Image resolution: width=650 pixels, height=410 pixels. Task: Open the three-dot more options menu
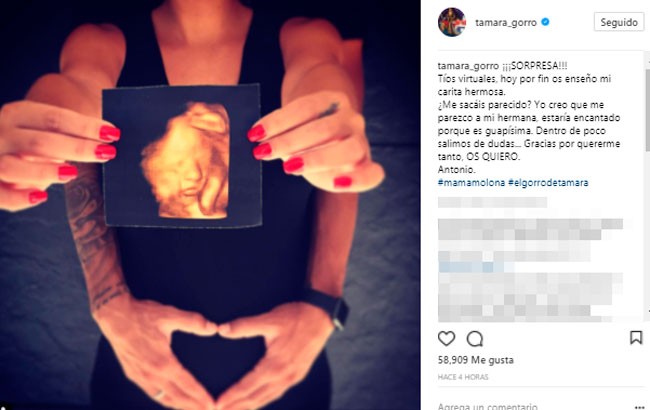tap(639, 407)
